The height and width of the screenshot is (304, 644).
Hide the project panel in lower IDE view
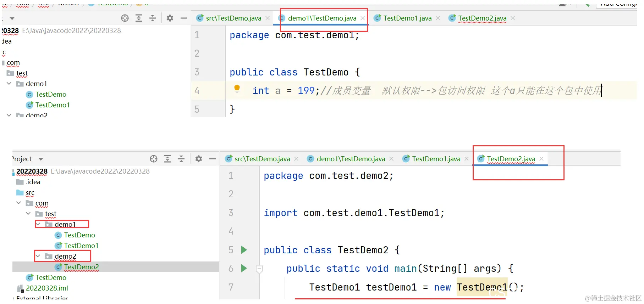click(x=213, y=159)
